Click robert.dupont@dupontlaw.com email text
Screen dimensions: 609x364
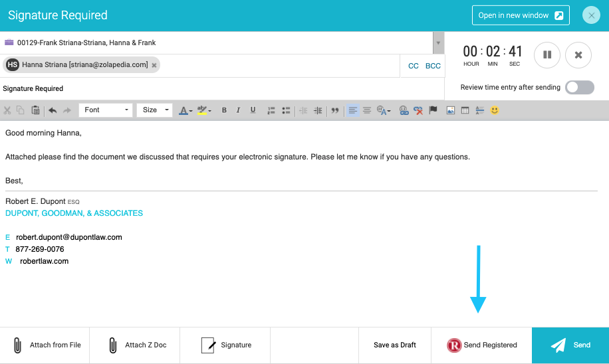point(68,237)
